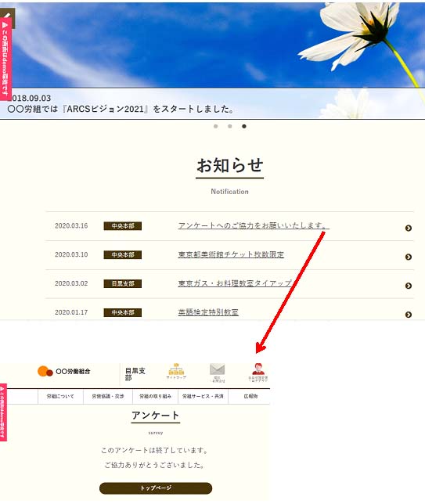Click the お知らせ section heading
The image size is (425, 504).
point(229,166)
